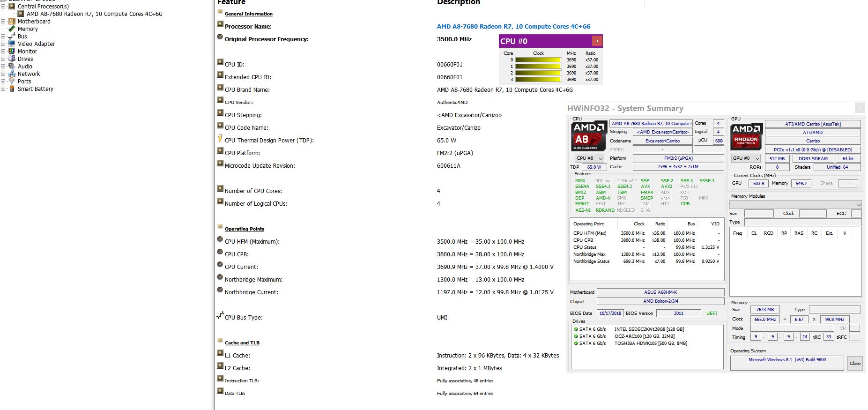Click the Cache and TLB section heading
Image resolution: width=868 pixels, height=410 pixels.
tap(242, 343)
